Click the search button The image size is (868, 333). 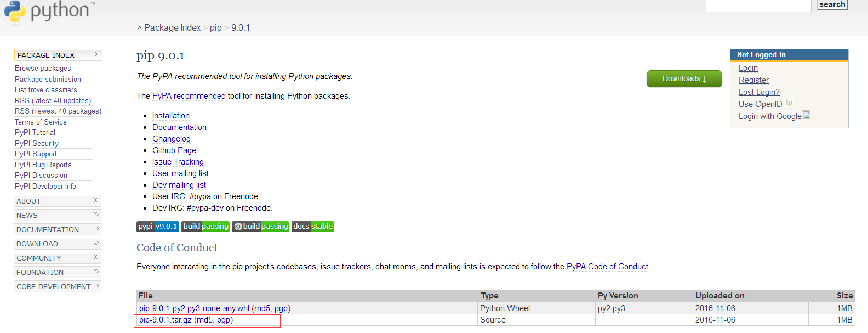coord(832,4)
